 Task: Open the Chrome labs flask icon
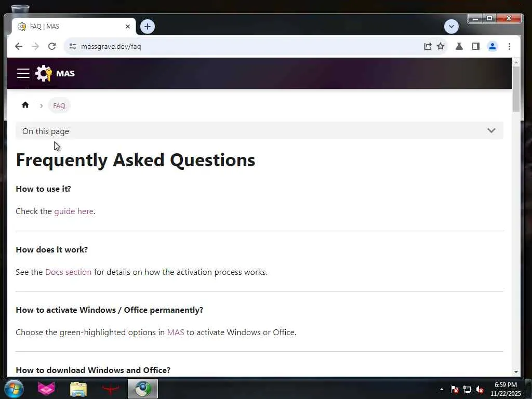459,46
